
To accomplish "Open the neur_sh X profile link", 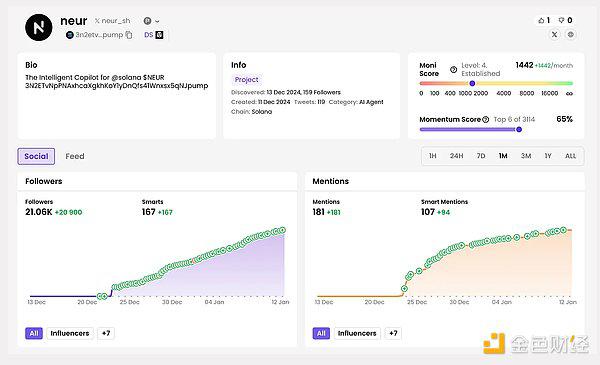I will click(x=112, y=21).
